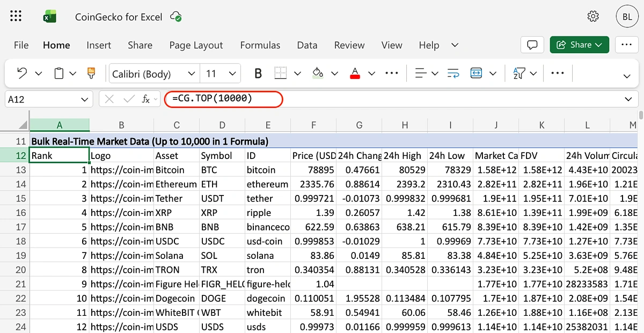Click the Excel logo icon

coord(50,17)
